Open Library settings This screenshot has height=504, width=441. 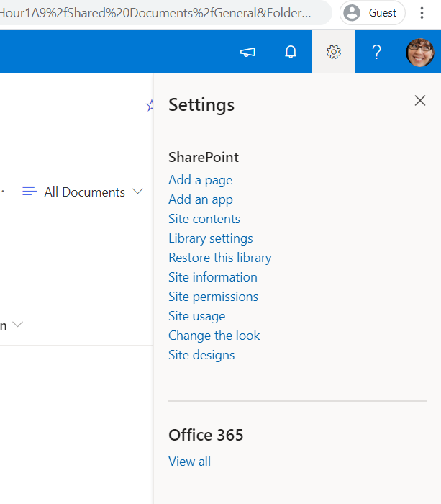tap(211, 239)
